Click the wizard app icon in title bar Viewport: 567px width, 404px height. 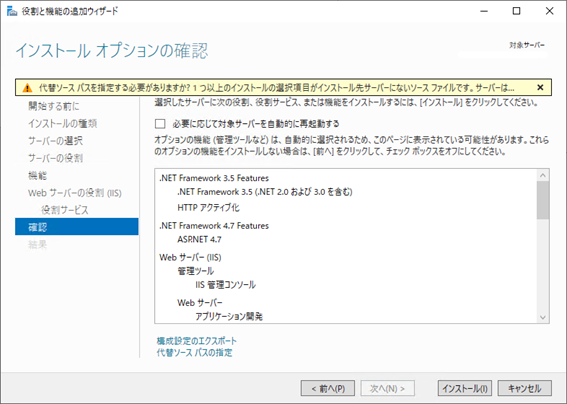click(x=12, y=11)
